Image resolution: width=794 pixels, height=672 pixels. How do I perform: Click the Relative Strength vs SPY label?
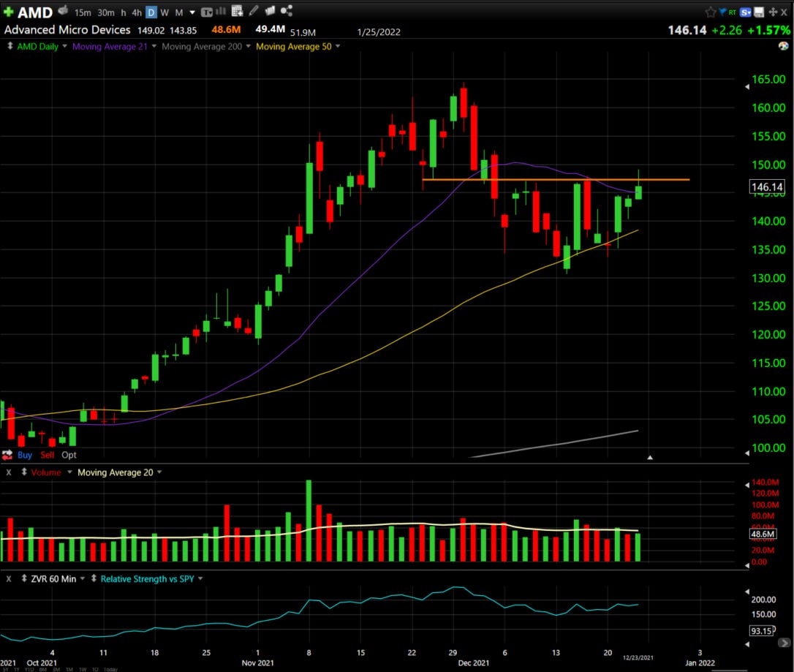[x=148, y=579]
